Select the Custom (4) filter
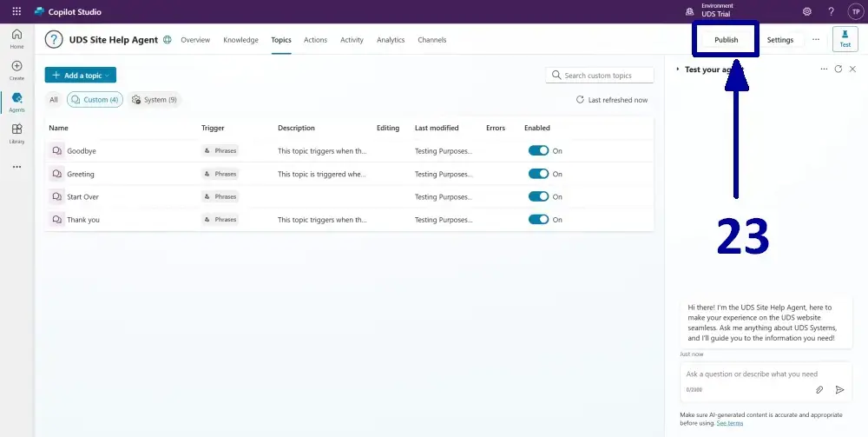The image size is (868, 437). coord(95,100)
